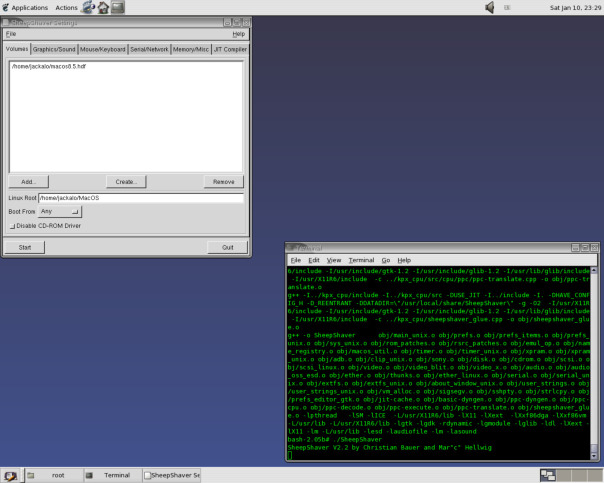The width and height of the screenshot is (604, 483).
Task: Click the Start button
Action: 25,247
